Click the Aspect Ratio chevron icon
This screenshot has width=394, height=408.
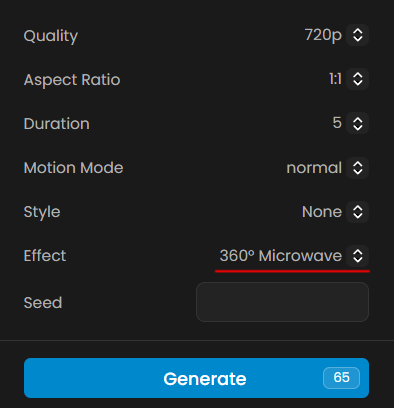click(357, 79)
